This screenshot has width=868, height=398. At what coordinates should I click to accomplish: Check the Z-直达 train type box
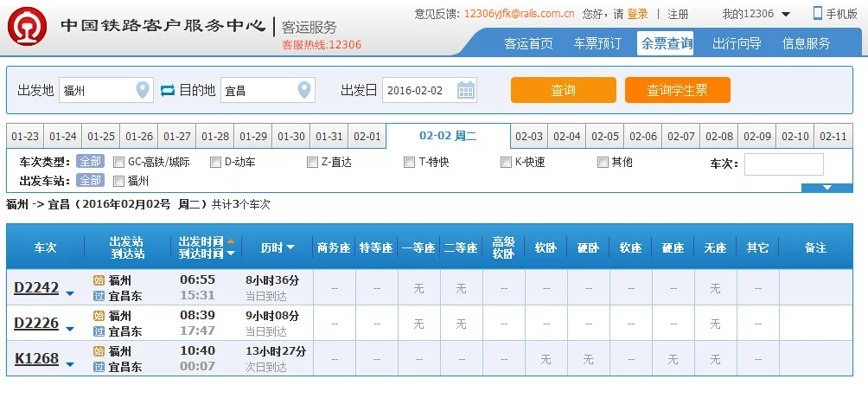[312, 163]
